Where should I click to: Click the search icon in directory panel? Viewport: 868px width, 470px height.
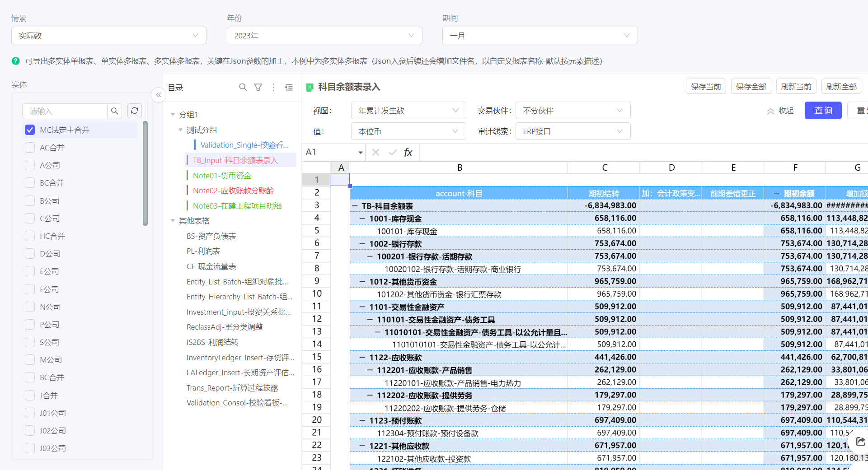point(243,88)
